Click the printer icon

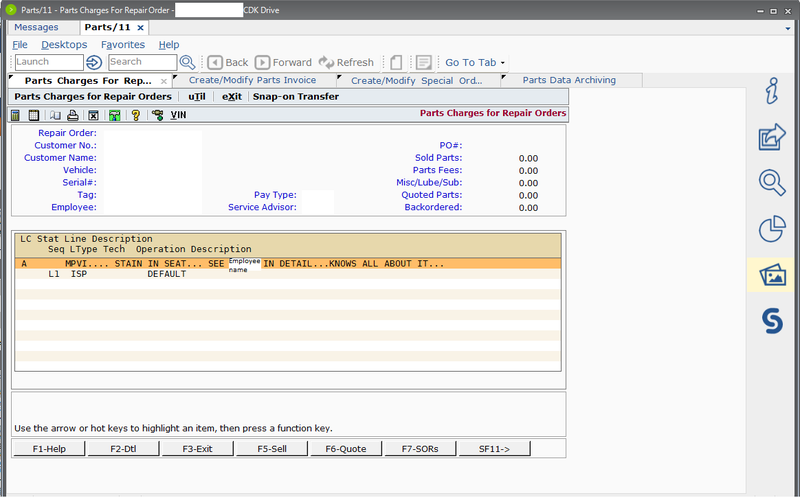pos(73,115)
